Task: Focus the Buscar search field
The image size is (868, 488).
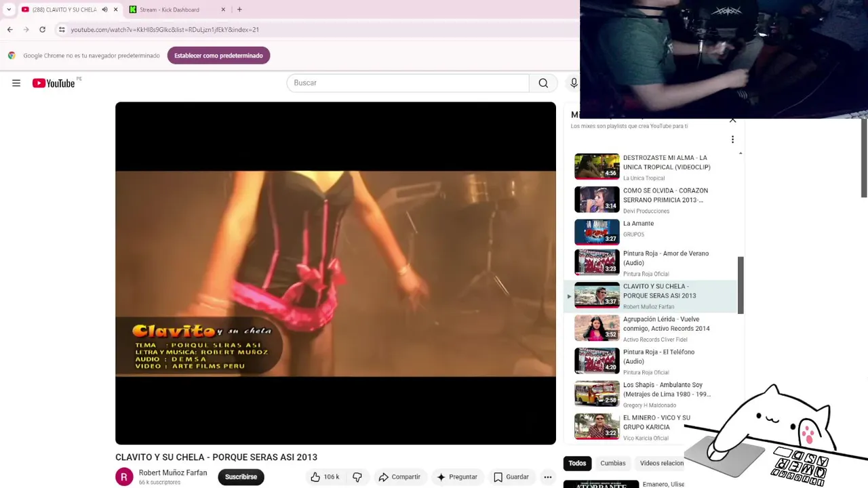Action: (x=408, y=83)
